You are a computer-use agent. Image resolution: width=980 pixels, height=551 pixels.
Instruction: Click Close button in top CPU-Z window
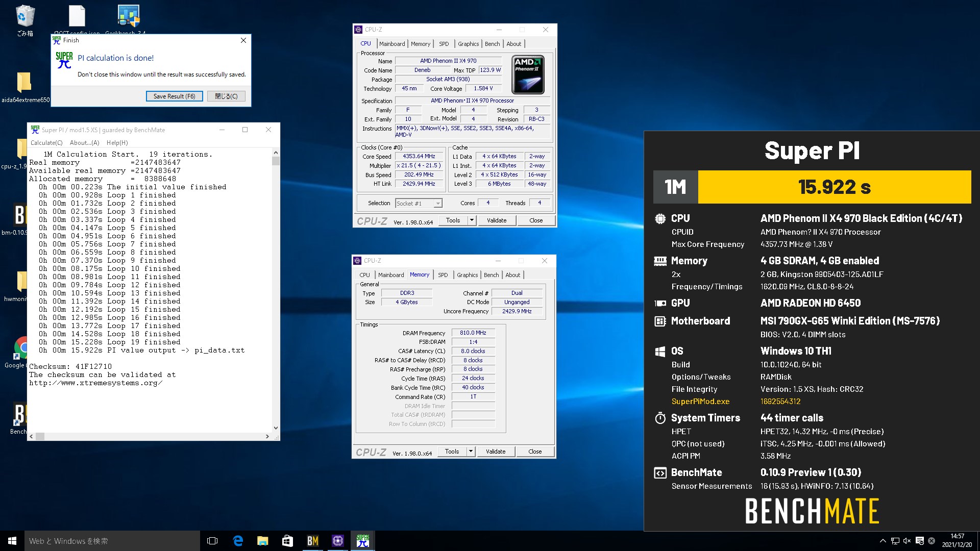(x=536, y=220)
